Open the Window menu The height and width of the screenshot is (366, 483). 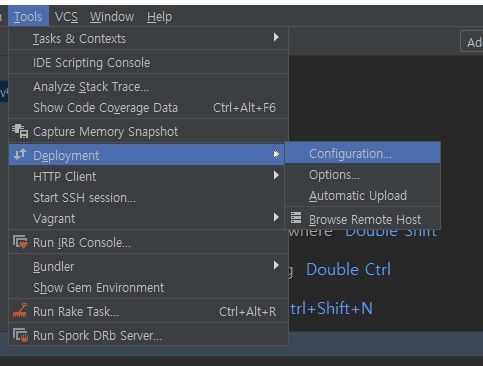(112, 17)
